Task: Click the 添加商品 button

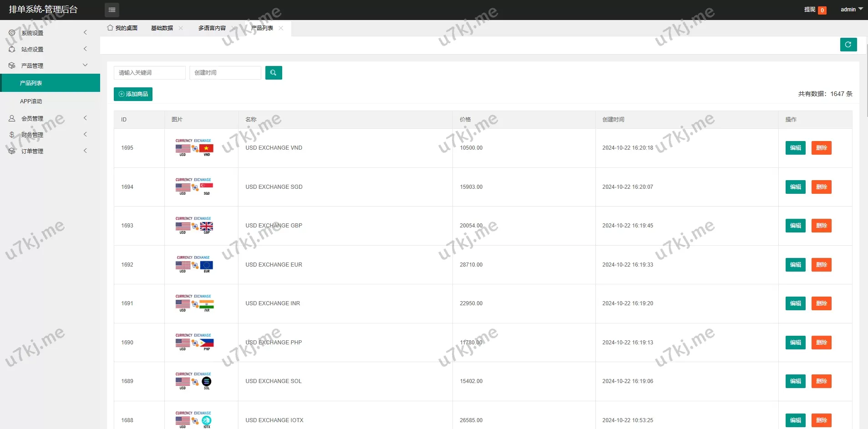Action: point(133,94)
